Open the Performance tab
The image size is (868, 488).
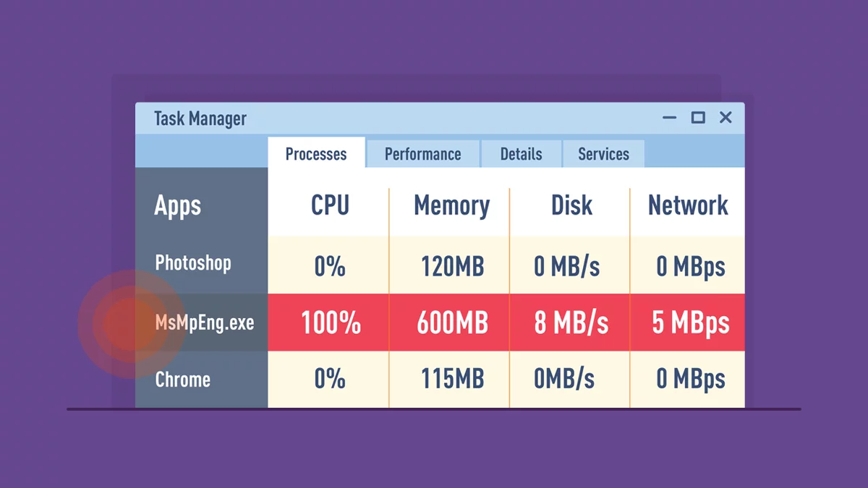point(422,154)
